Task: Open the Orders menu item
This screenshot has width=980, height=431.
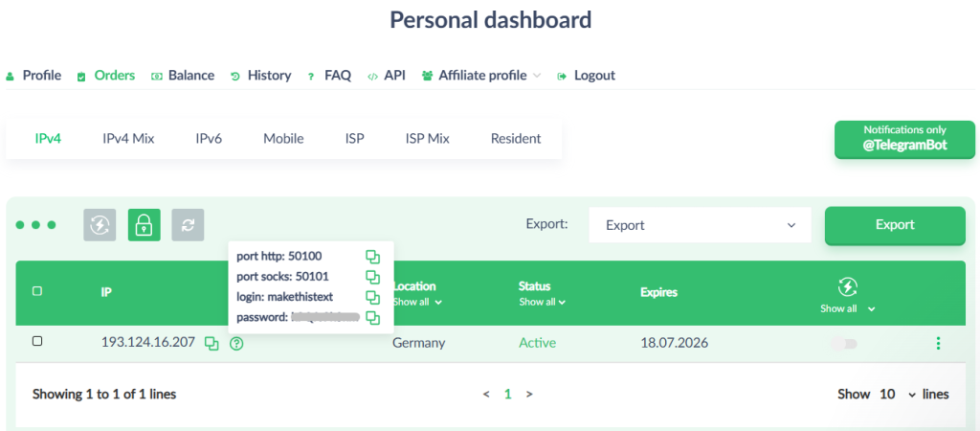Action: click(x=106, y=76)
